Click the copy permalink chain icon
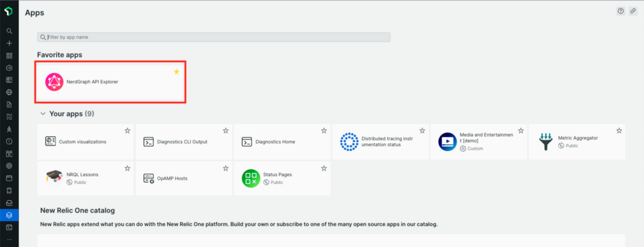 click(633, 11)
